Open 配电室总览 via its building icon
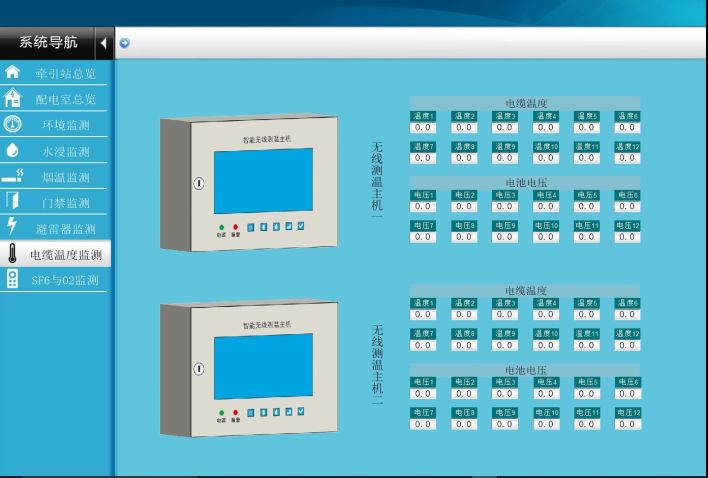 click(x=12, y=98)
